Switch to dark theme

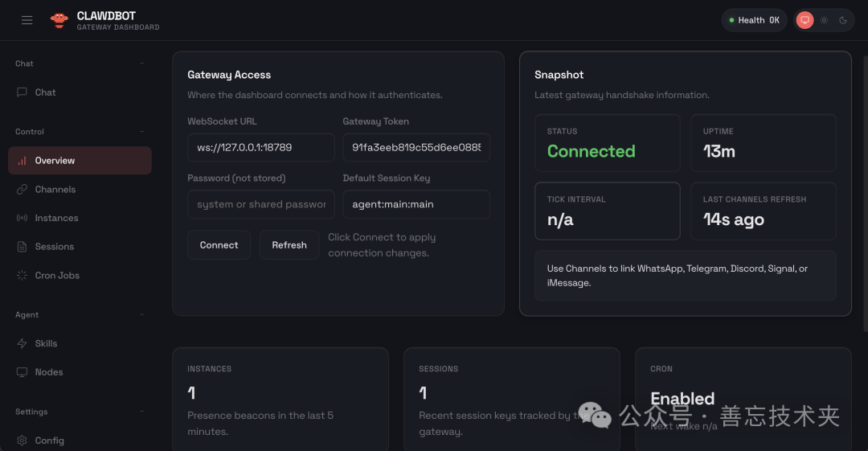coord(843,20)
